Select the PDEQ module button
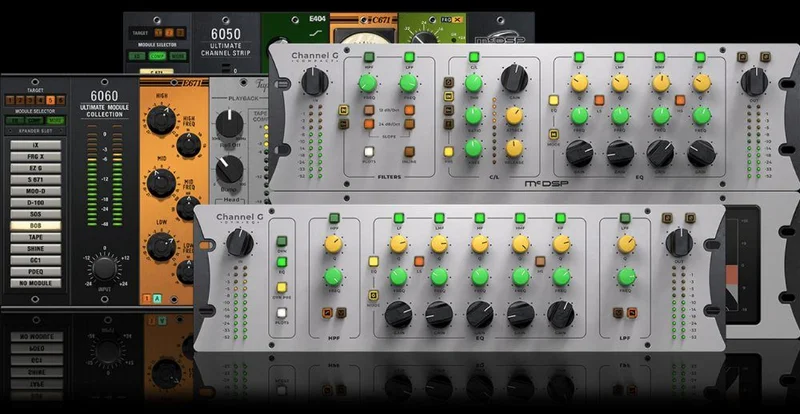 pyautogui.click(x=36, y=272)
